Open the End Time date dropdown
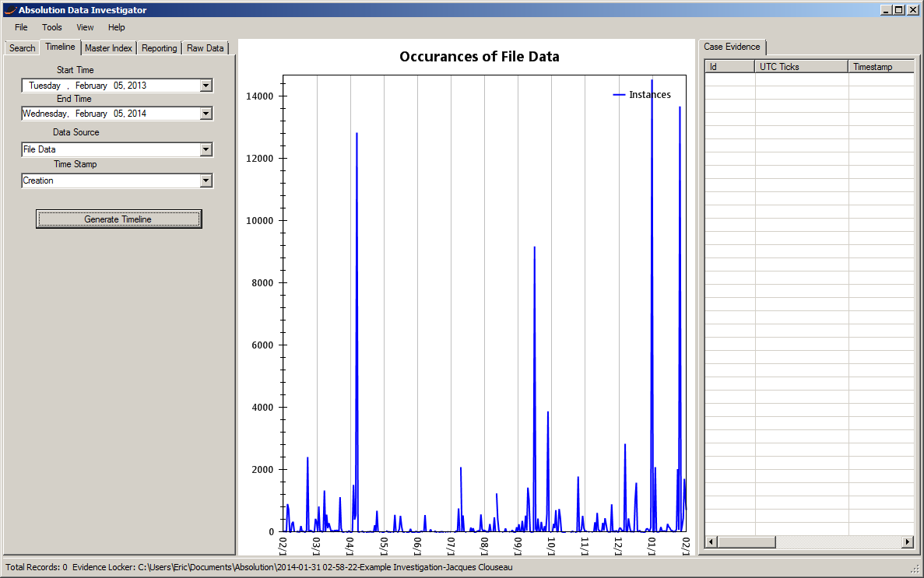 [207, 113]
